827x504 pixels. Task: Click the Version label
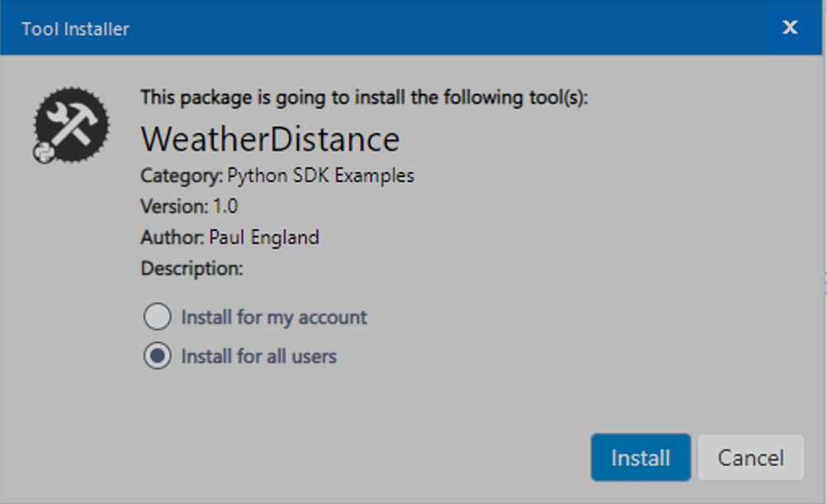click(174, 206)
